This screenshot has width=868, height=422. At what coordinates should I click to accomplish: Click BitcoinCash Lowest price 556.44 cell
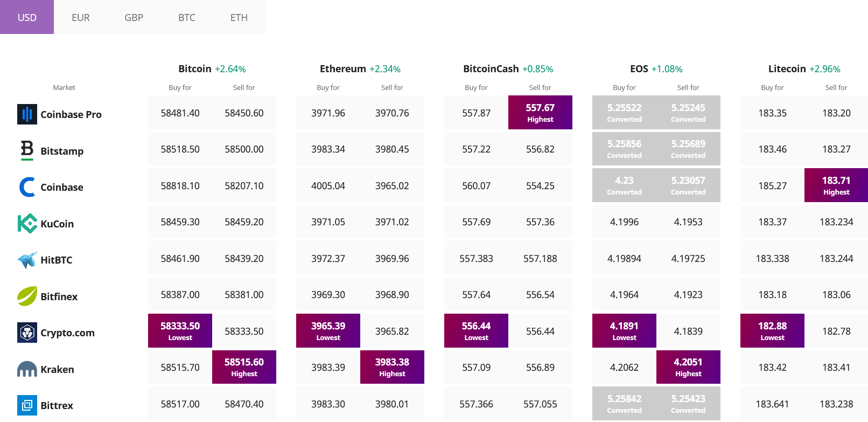coord(476,330)
